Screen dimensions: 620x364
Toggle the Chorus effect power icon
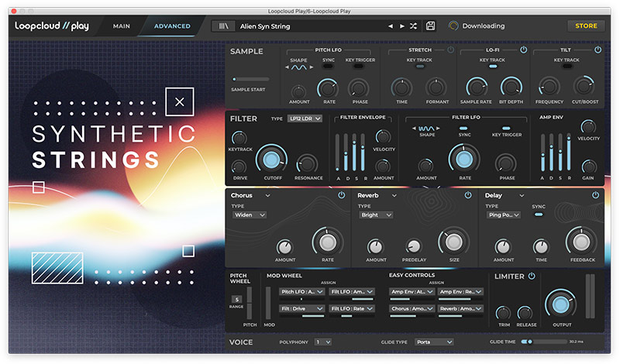coord(341,196)
